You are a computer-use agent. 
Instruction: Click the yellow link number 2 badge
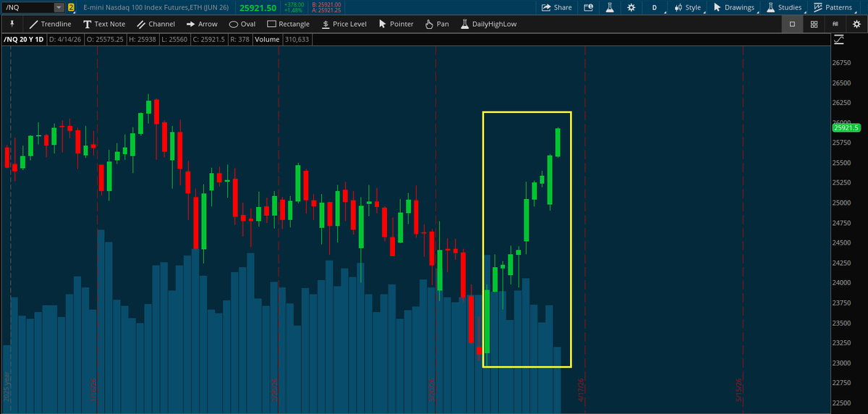71,7
